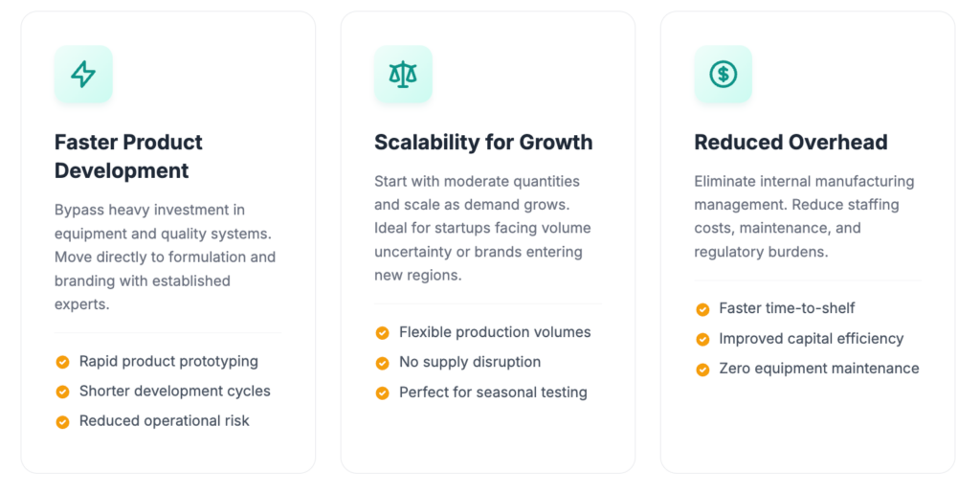980x493 pixels.
Task: Click the dollar coin icon
Action: pos(723,75)
